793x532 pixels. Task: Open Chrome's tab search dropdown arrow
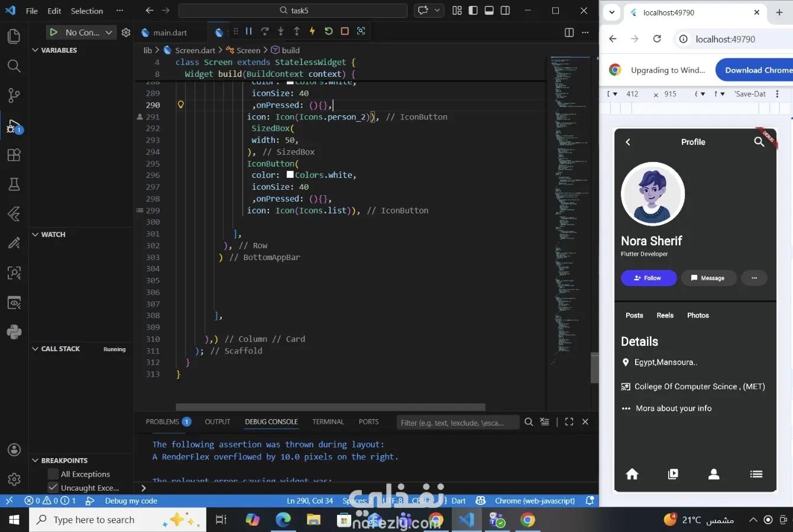coord(612,12)
